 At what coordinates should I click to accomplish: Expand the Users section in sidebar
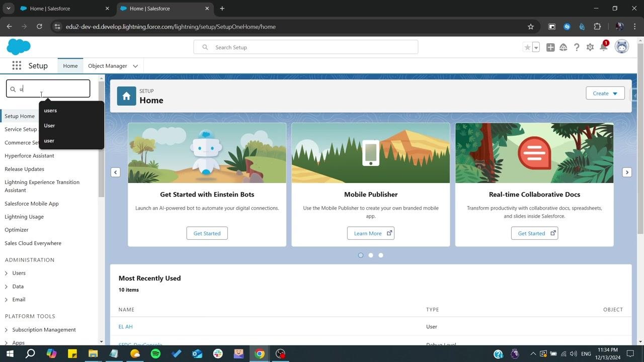click(x=6, y=273)
